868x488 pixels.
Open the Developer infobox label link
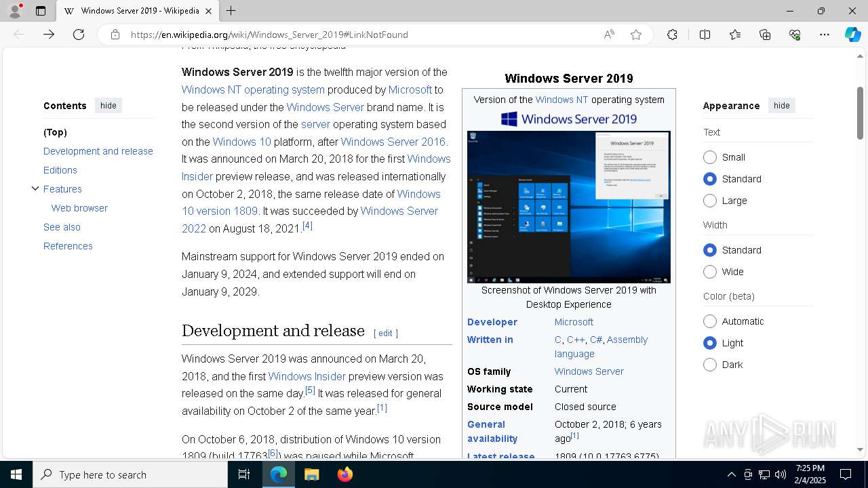click(x=492, y=322)
